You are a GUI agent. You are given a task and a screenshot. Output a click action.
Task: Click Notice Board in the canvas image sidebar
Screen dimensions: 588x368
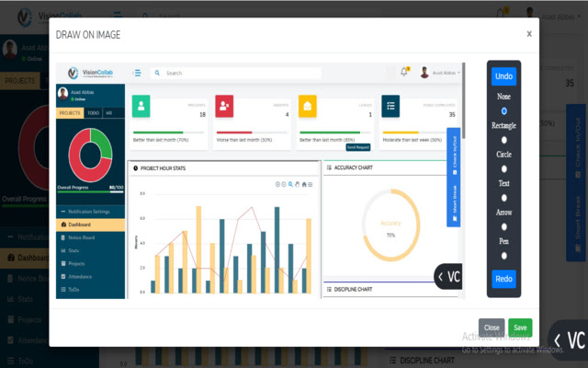tap(90, 237)
